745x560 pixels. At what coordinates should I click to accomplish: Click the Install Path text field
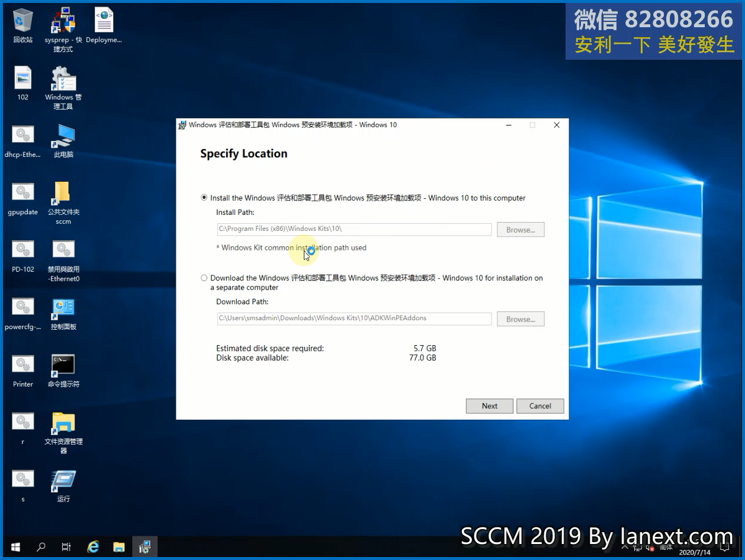pos(354,229)
